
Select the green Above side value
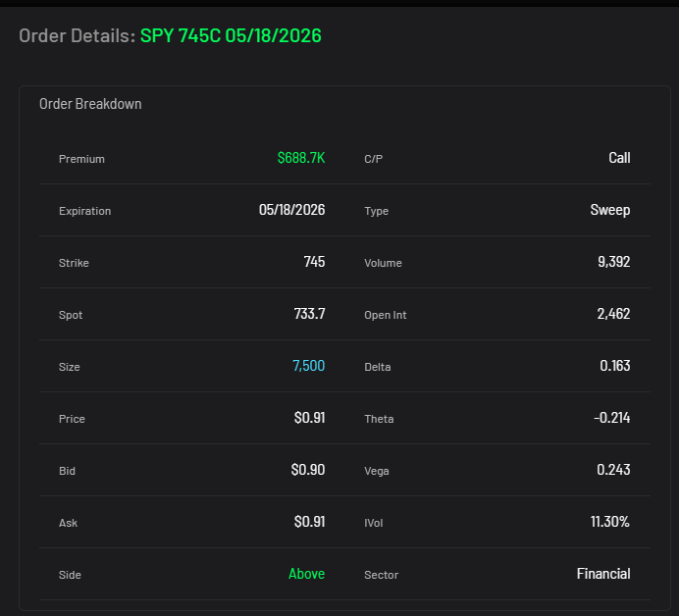coord(306,574)
